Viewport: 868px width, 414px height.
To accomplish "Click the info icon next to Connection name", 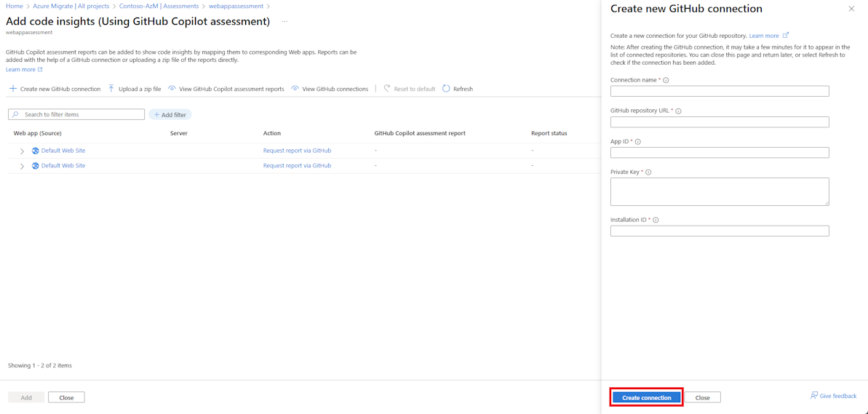I will click(666, 80).
